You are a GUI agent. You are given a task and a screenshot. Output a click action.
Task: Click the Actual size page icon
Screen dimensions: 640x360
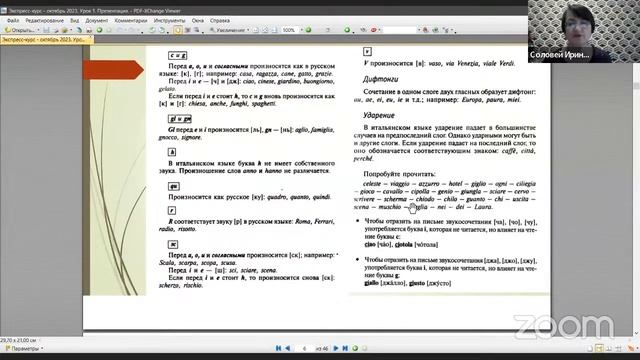point(256,30)
